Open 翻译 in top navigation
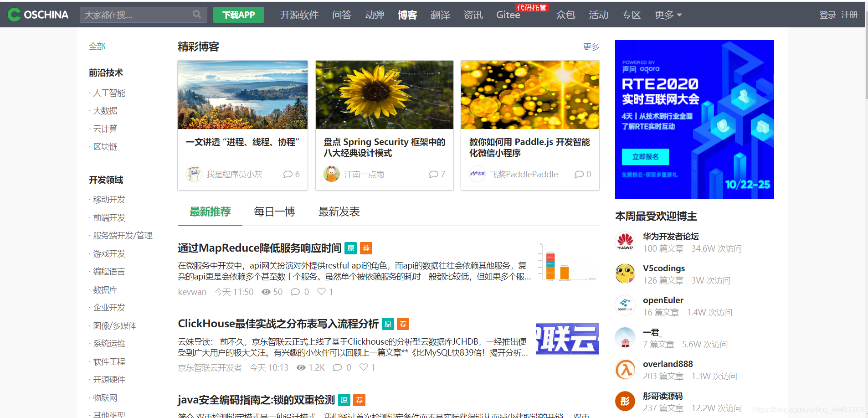This screenshot has height=418, width=868. click(x=440, y=15)
